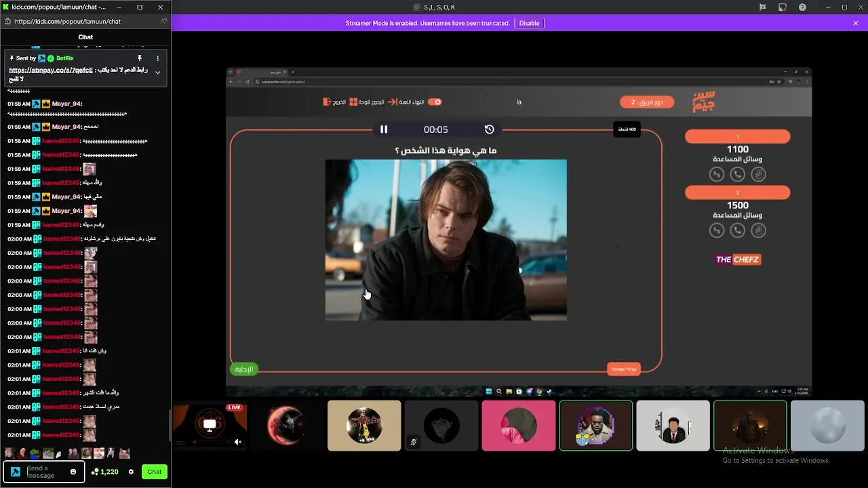Click in the Send a message field
The width and height of the screenshot is (868, 488).
click(x=45, y=472)
